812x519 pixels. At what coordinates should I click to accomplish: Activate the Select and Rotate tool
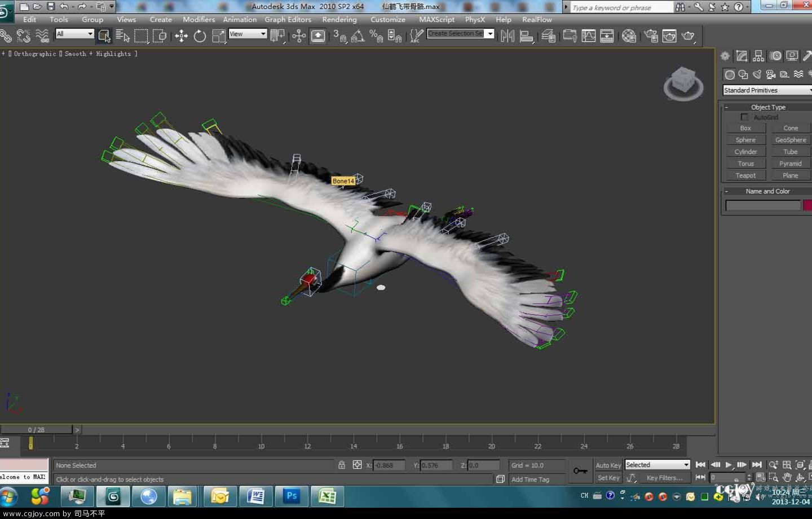pyautogui.click(x=200, y=36)
